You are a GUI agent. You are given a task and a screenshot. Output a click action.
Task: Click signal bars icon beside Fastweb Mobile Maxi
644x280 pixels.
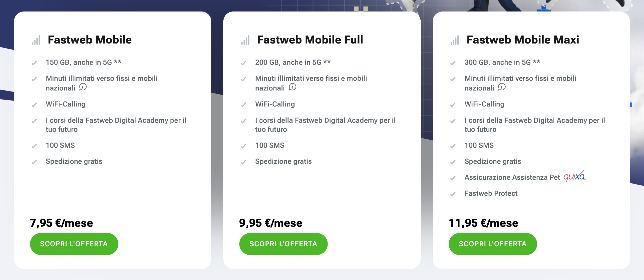point(454,40)
